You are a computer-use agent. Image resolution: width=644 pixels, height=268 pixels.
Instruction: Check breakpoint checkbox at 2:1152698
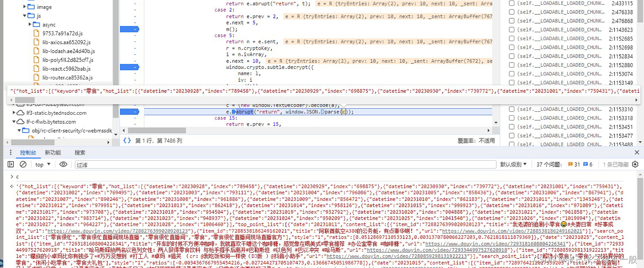point(511,47)
